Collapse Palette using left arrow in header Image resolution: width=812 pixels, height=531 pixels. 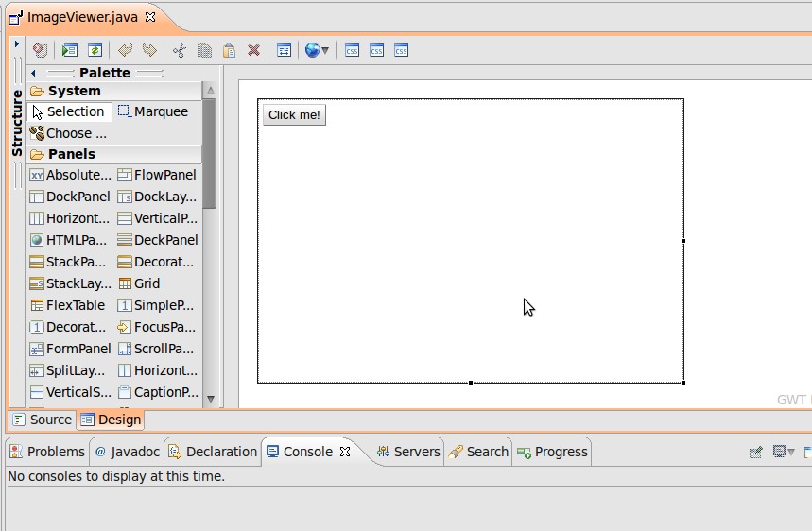(x=33, y=73)
